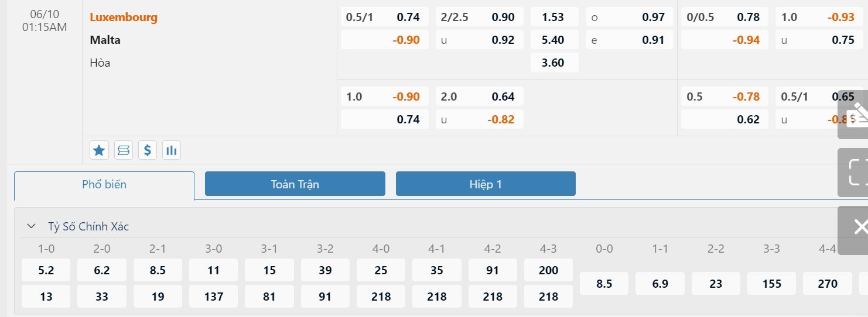
Task: Click the 1-1 score odds 6.9
Action: [x=660, y=283]
